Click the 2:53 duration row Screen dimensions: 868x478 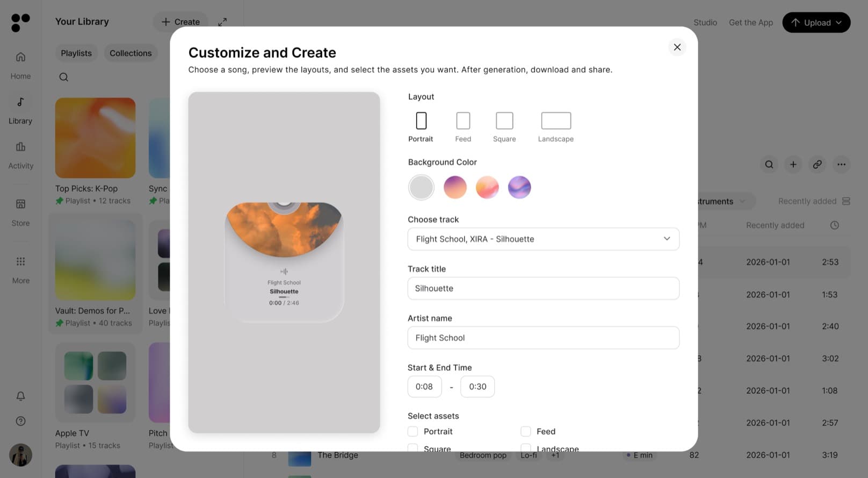click(830, 262)
